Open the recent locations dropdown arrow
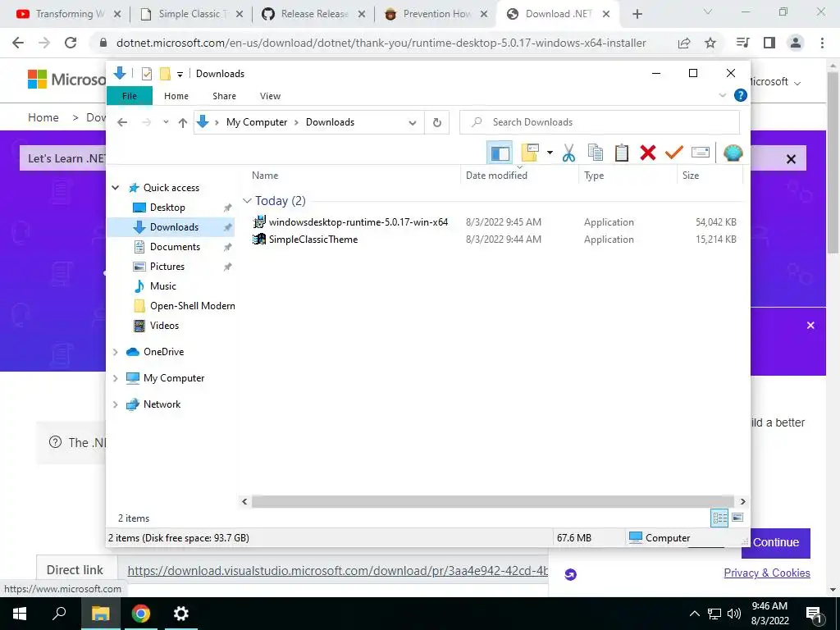Viewport: 840px width, 630px height. tap(166, 122)
